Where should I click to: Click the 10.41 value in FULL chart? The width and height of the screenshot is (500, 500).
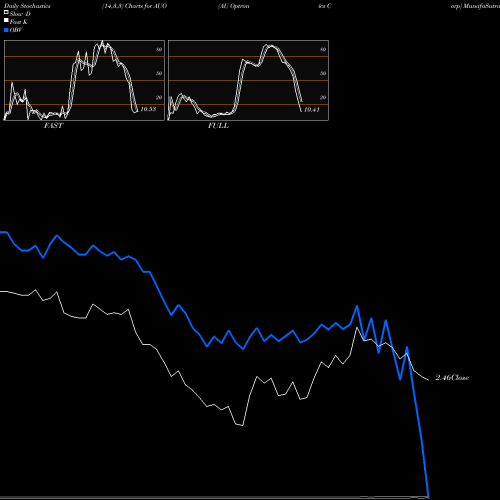(x=312, y=109)
